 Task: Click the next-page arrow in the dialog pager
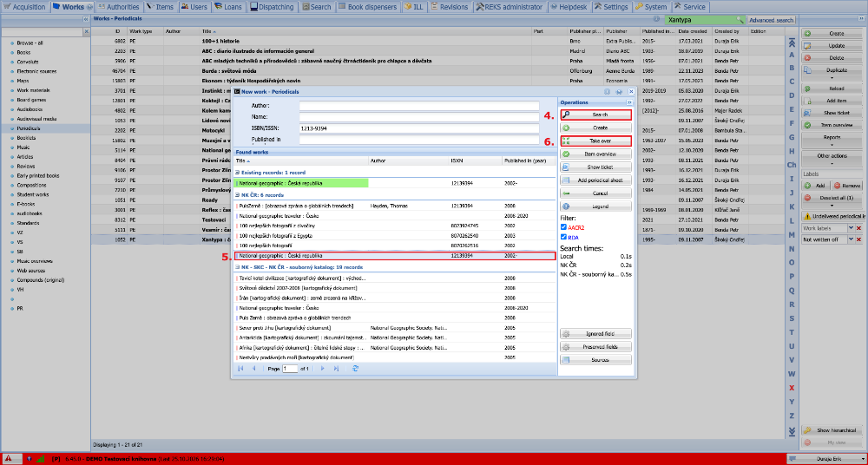pyautogui.click(x=323, y=368)
